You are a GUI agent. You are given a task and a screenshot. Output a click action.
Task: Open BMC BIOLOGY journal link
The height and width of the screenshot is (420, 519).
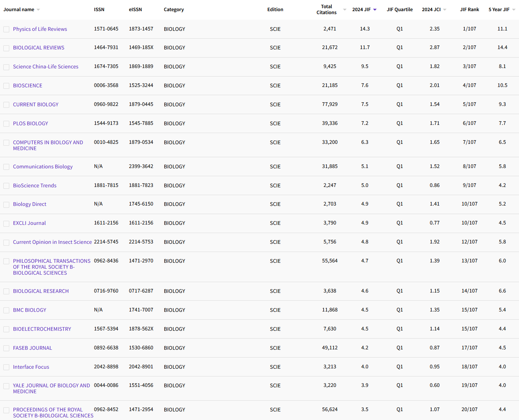(x=30, y=310)
